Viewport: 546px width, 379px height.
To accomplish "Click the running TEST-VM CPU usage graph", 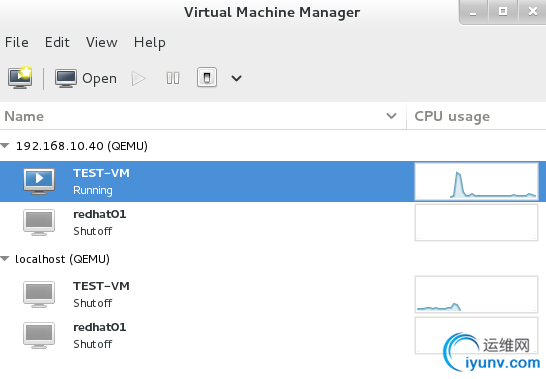I will pyautogui.click(x=476, y=181).
